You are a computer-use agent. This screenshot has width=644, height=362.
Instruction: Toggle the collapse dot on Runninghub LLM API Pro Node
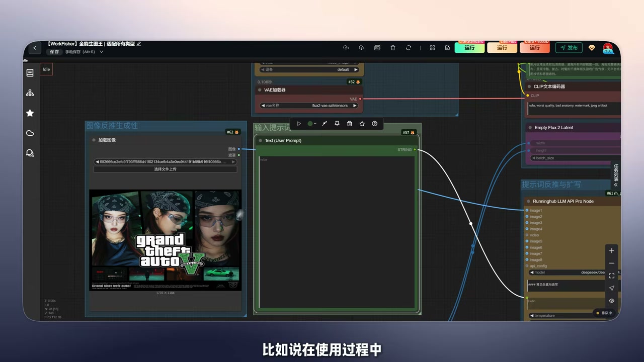[x=528, y=201]
